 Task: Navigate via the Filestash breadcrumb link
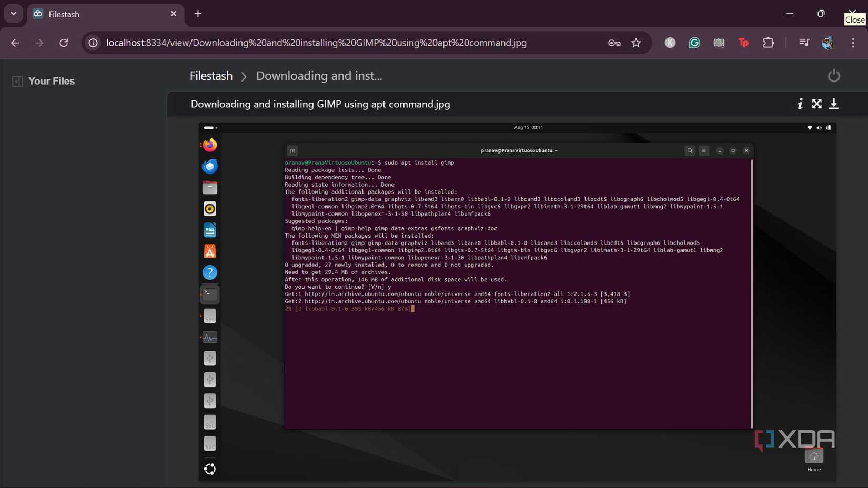pos(210,76)
